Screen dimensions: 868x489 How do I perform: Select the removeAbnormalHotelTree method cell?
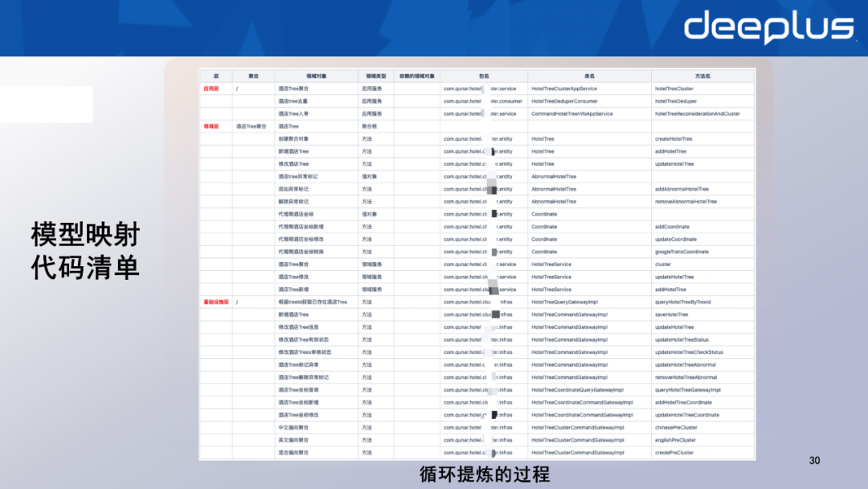pos(686,202)
